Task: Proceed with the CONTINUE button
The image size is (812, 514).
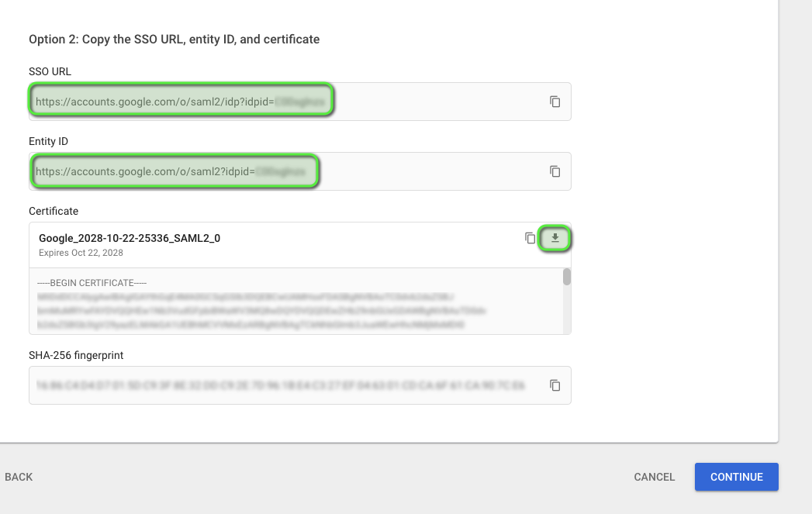Action: point(736,477)
